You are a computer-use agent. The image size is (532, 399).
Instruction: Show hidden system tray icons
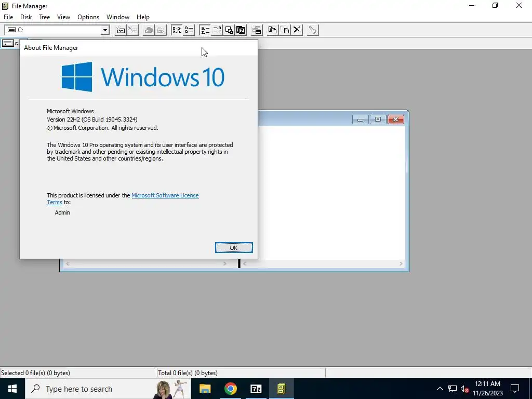tap(440, 389)
